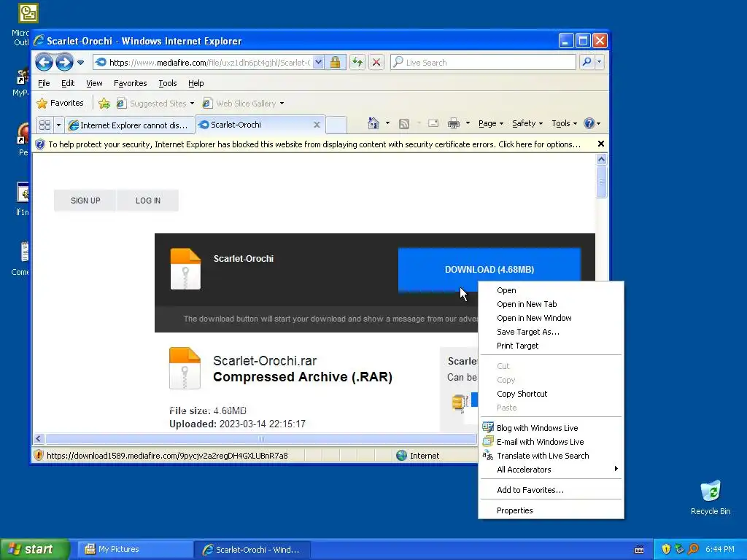Open the Page dropdown menu
The height and width of the screenshot is (560, 747).
(x=491, y=123)
